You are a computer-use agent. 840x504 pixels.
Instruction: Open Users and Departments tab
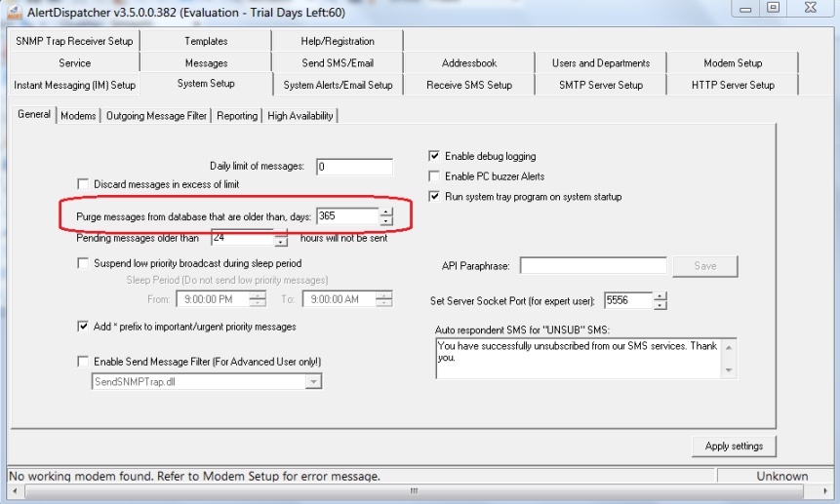tap(601, 63)
